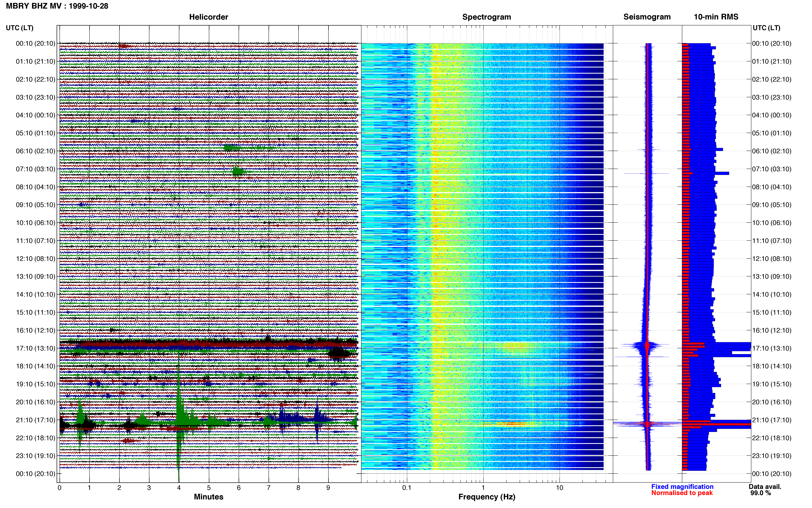Click the 17:10 (13:10) label on the right axis
Viewport: 812px width, 508px height.
coord(772,348)
